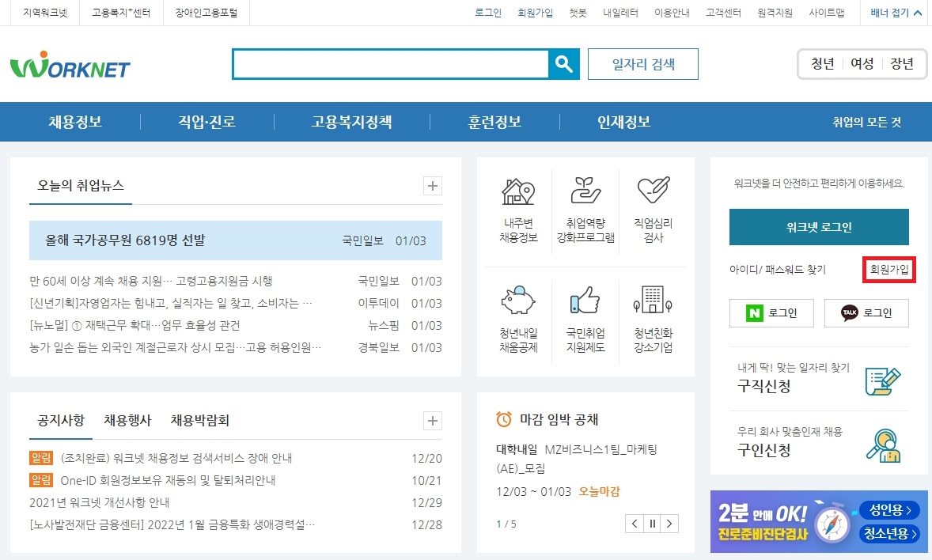Expand 공지사항 list with plus button
932x560 pixels.
pyautogui.click(x=432, y=421)
